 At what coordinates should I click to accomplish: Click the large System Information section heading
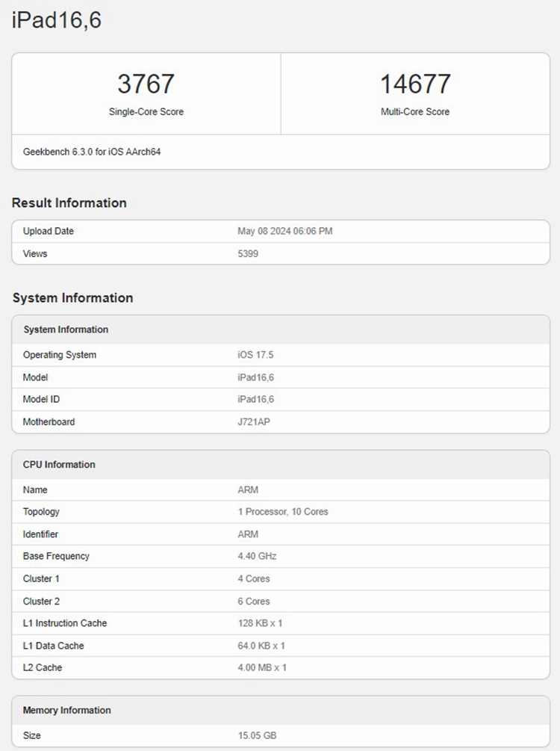(72, 298)
